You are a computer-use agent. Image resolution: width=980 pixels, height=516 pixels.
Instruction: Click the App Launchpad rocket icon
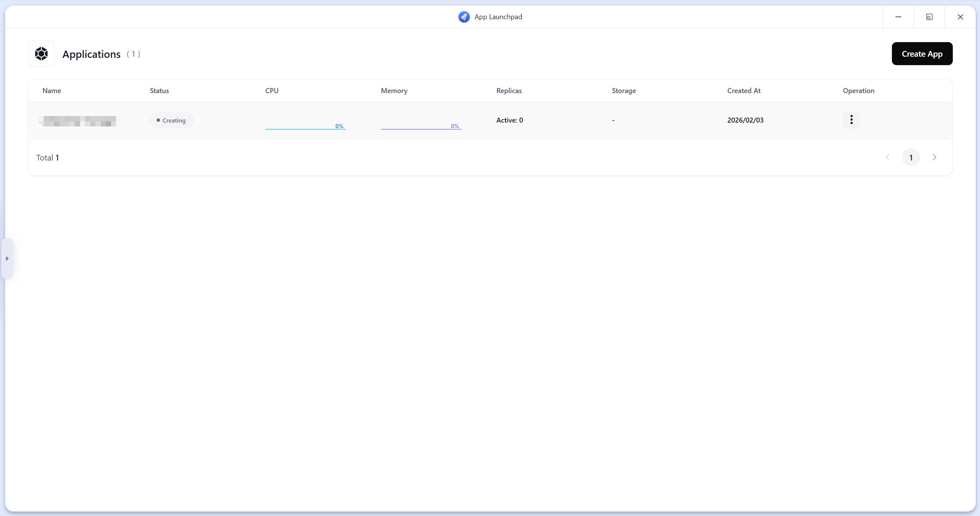tap(464, 17)
